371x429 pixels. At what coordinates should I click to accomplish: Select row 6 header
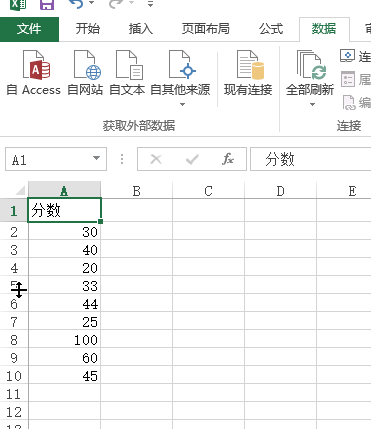pos(14,303)
